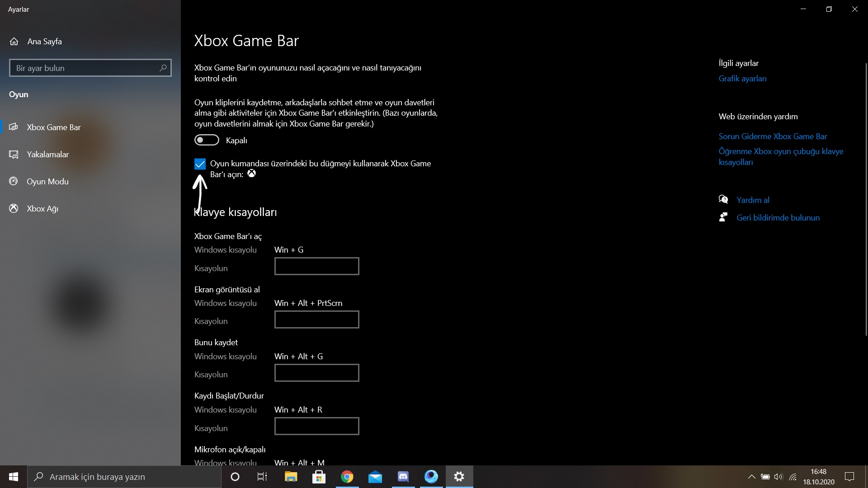This screenshot has height=488, width=868.
Task: Click taskbar search box Aramak için buraya yazın
Action: [124, 477]
